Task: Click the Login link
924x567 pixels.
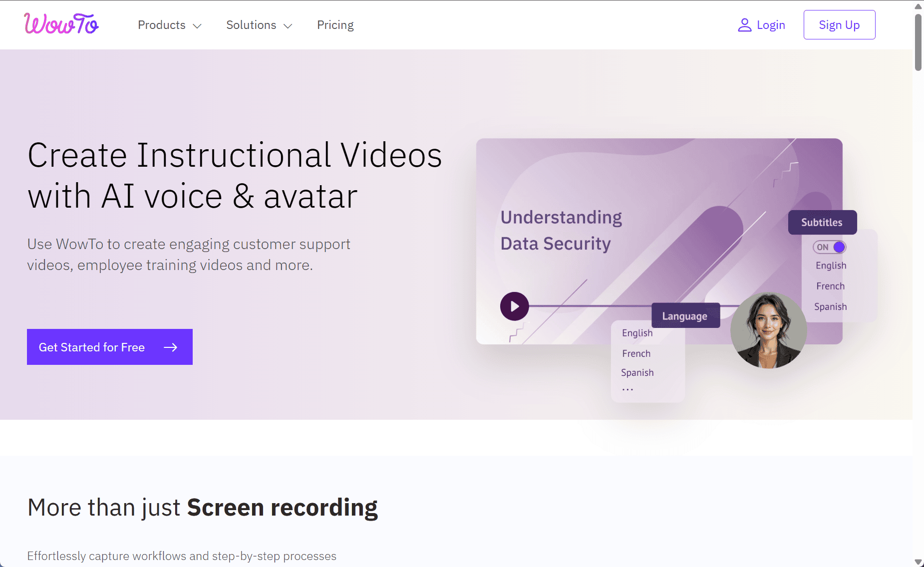Action: [x=770, y=25]
